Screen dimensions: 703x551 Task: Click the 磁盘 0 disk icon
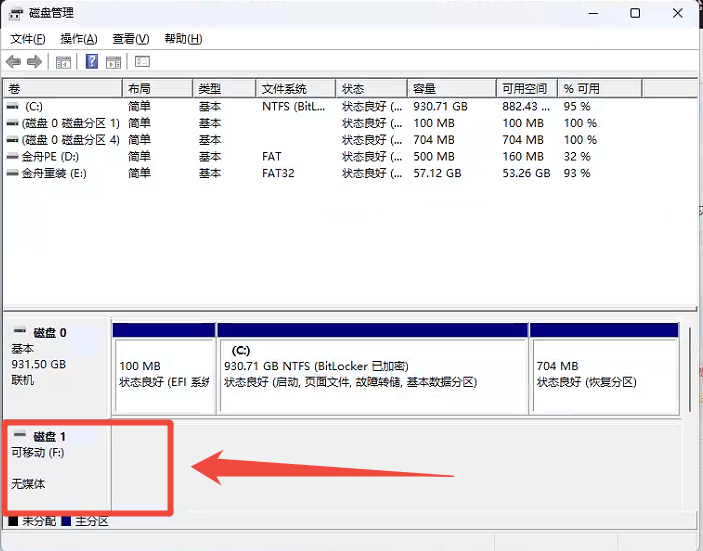[x=20, y=331]
